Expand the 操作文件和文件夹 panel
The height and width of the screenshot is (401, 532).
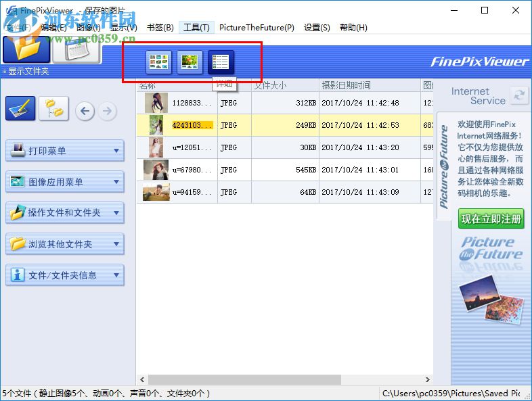65,213
